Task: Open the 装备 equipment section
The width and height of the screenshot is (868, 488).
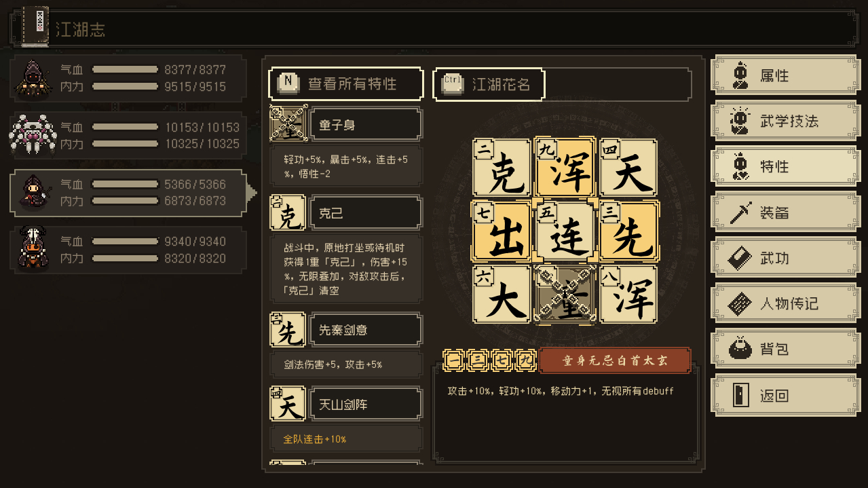Action: [x=785, y=212]
